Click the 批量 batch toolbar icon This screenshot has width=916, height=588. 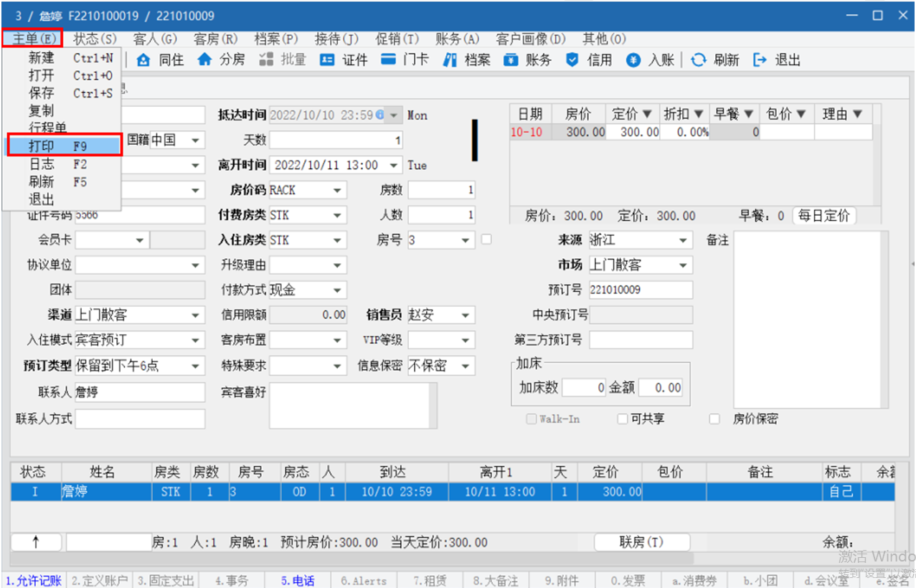point(266,60)
